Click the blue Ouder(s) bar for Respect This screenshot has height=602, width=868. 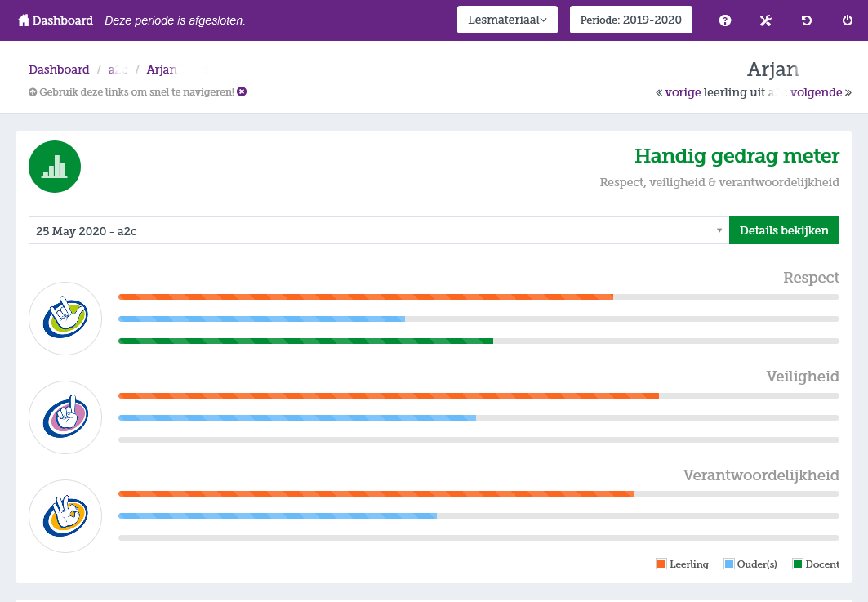(x=262, y=319)
